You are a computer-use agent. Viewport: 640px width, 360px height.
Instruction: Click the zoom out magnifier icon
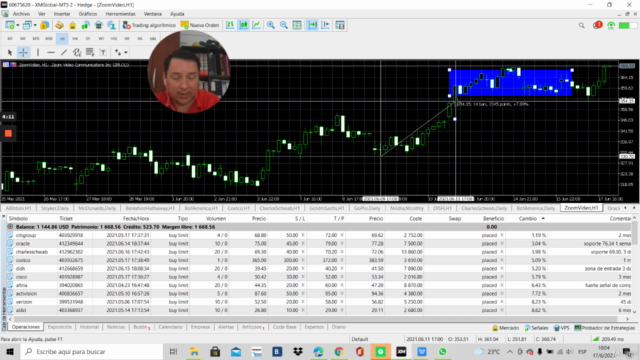(x=284, y=25)
